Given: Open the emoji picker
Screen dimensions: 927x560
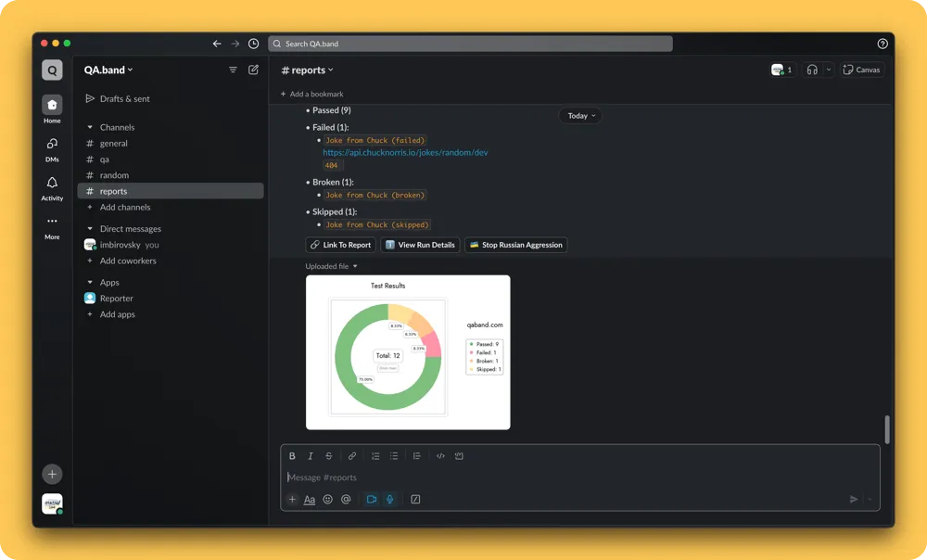Looking at the screenshot, I should tap(327, 500).
